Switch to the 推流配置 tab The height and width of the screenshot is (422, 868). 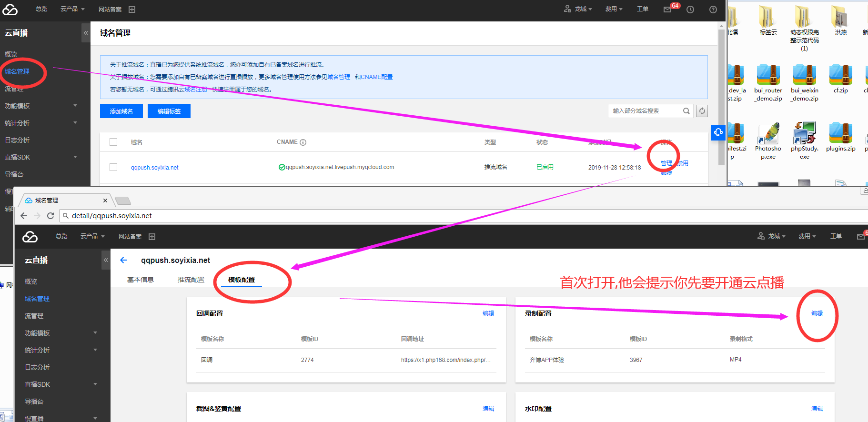coord(191,280)
